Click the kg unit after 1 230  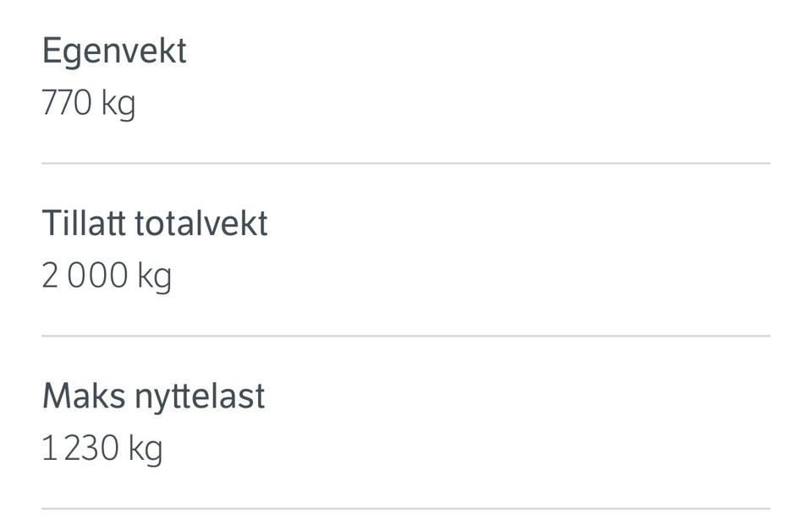[145, 450]
